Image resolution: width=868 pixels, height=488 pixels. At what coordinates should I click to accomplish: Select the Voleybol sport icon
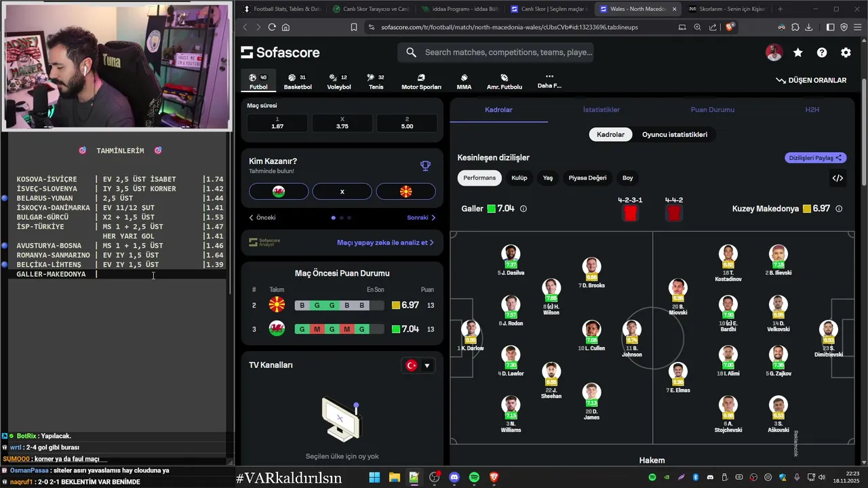[x=339, y=82]
